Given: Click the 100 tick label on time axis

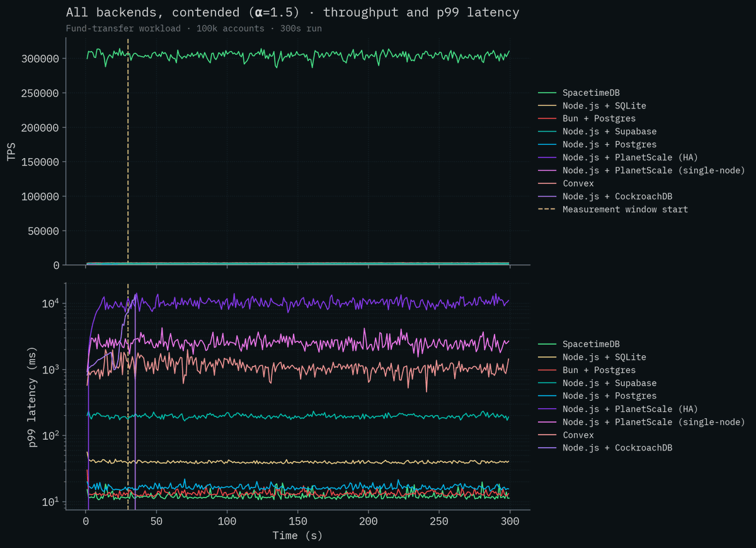Looking at the screenshot, I should point(227,522).
